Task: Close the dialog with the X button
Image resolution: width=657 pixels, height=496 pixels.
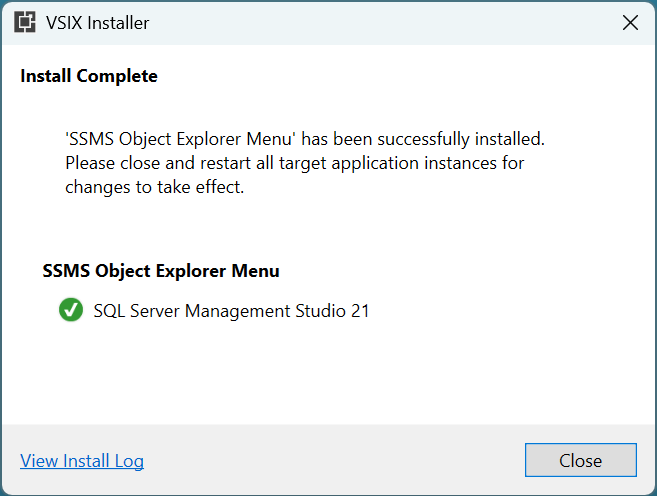Action: coord(630,23)
